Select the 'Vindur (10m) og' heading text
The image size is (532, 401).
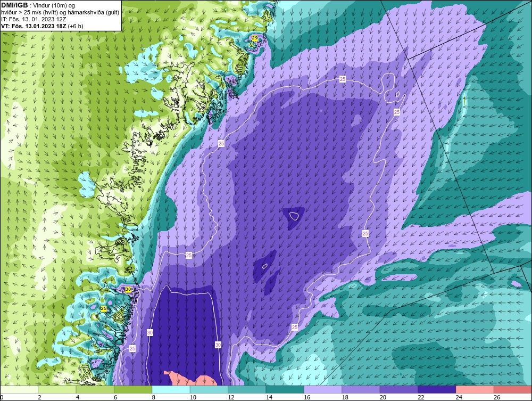click(55, 5)
